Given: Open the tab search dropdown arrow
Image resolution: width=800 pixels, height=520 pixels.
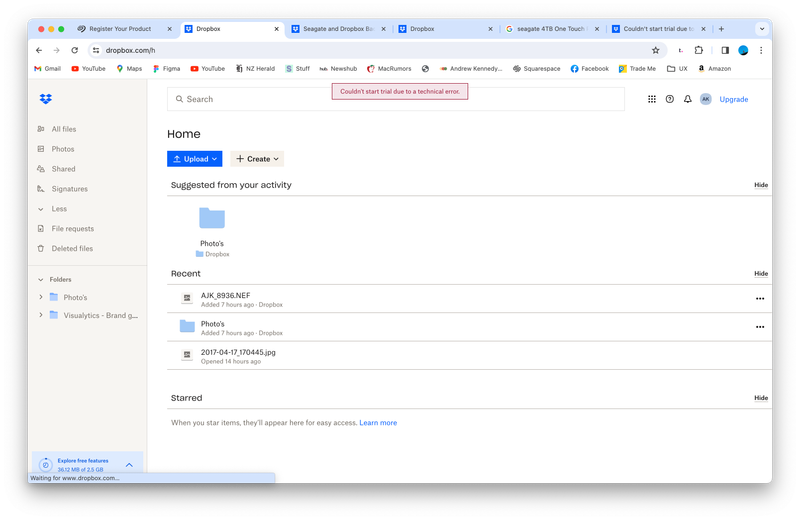Looking at the screenshot, I should 762,29.
